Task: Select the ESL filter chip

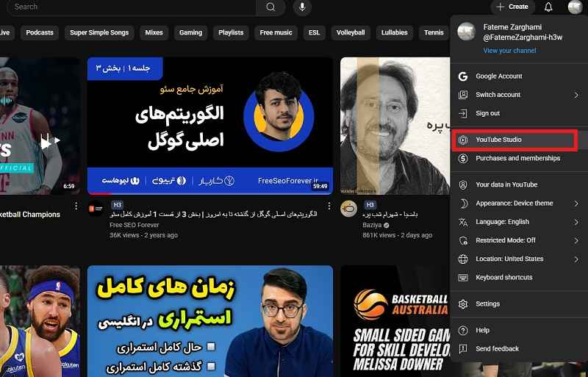Action: coord(314,32)
